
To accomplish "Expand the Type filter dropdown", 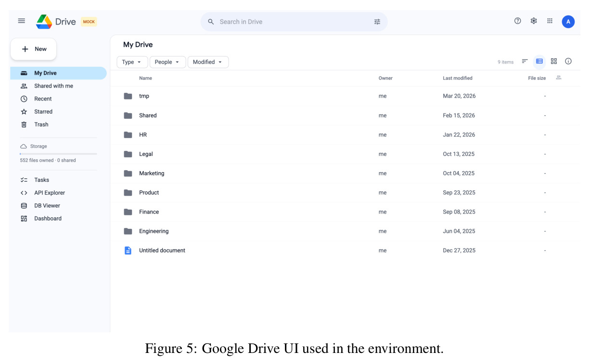I will pos(132,62).
